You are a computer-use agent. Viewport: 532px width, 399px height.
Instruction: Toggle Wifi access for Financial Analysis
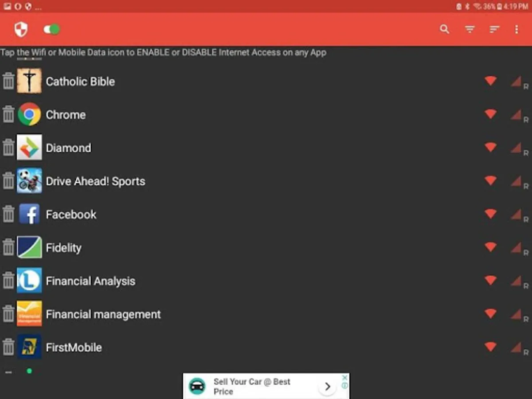tap(490, 280)
